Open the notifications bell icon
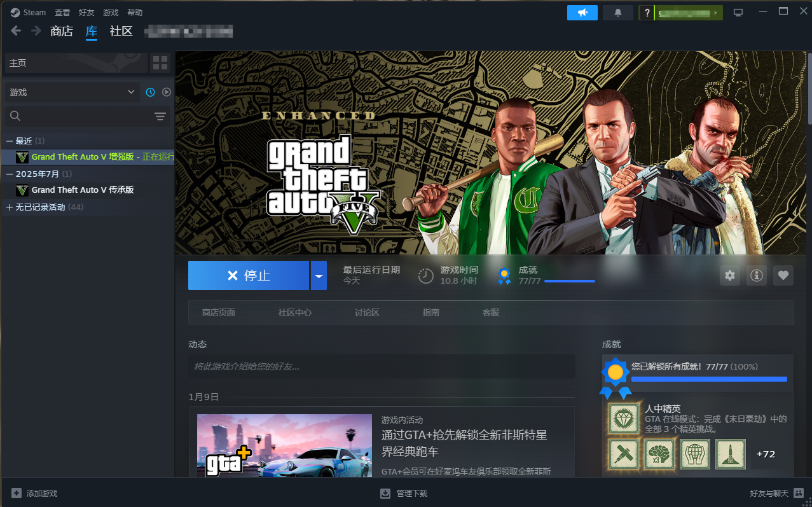The height and width of the screenshot is (507, 812). pos(617,13)
